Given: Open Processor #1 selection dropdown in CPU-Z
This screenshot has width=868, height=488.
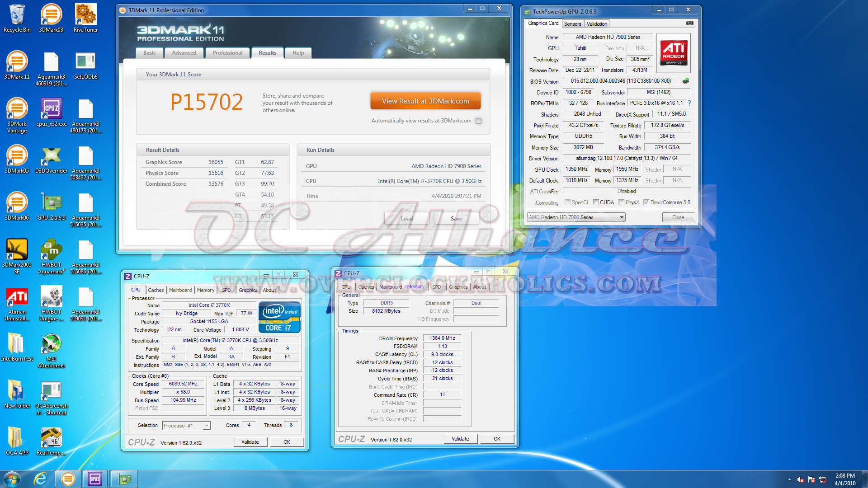Looking at the screenshot, I should click(186, 426).
